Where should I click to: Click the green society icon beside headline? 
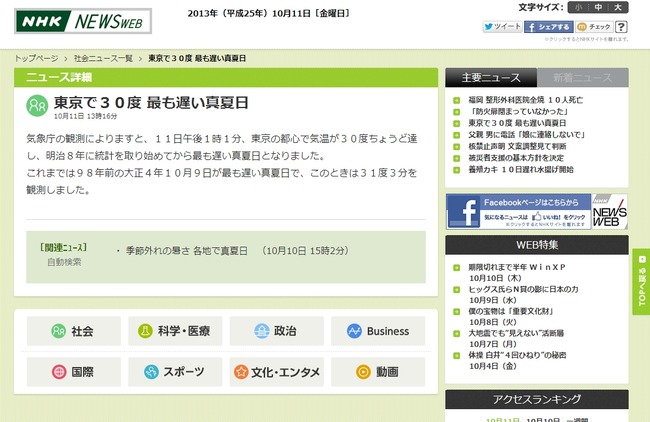(x=37, y=106)
